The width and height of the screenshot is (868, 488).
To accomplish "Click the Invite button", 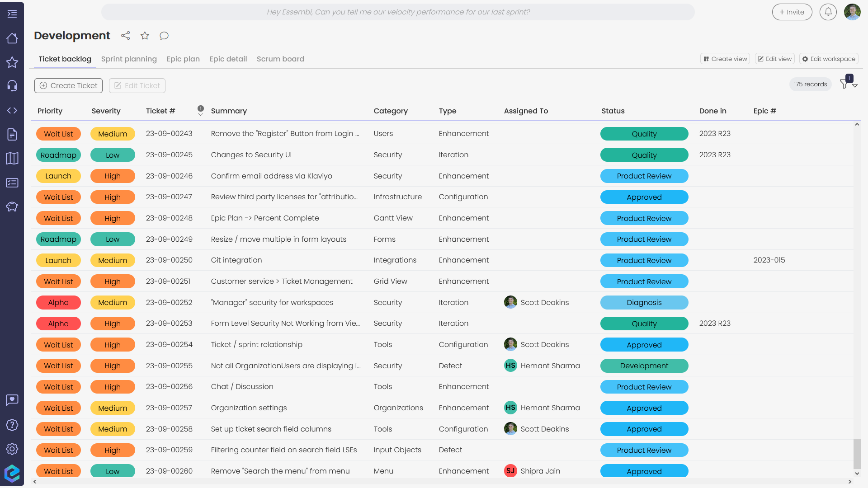I will (x=792, y=12).
